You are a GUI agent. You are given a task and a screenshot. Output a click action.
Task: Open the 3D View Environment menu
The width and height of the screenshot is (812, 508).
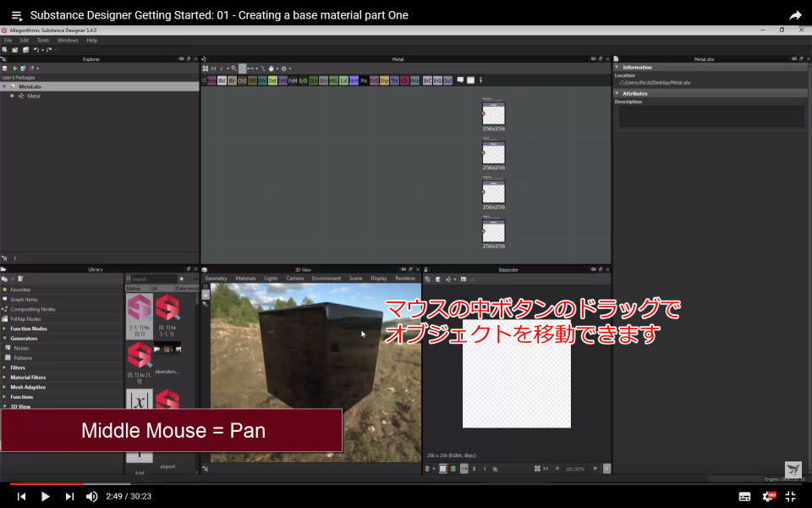326,279
